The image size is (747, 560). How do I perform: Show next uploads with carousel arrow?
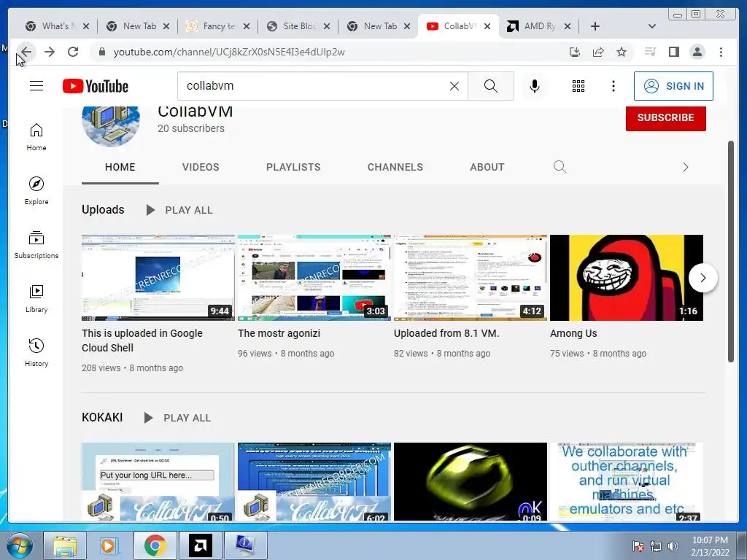703,278
